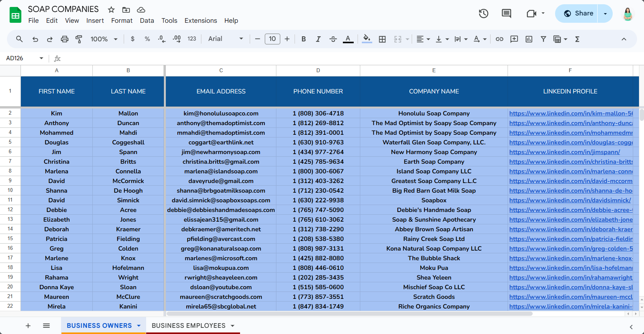Image resolution: width=644 pixels, height=334 pixels.
Task: Collapse the toolbar with chevron
Action: (624, 39)
